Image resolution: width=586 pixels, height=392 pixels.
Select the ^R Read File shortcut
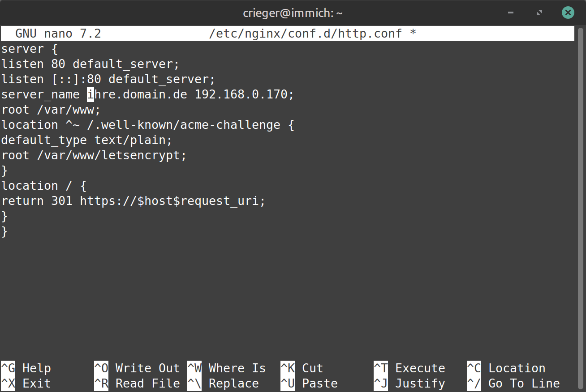tap(137, 383)
